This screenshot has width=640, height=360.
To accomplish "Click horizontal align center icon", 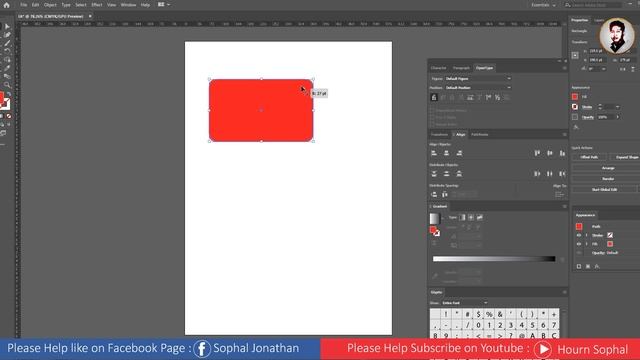I will 447,153.
